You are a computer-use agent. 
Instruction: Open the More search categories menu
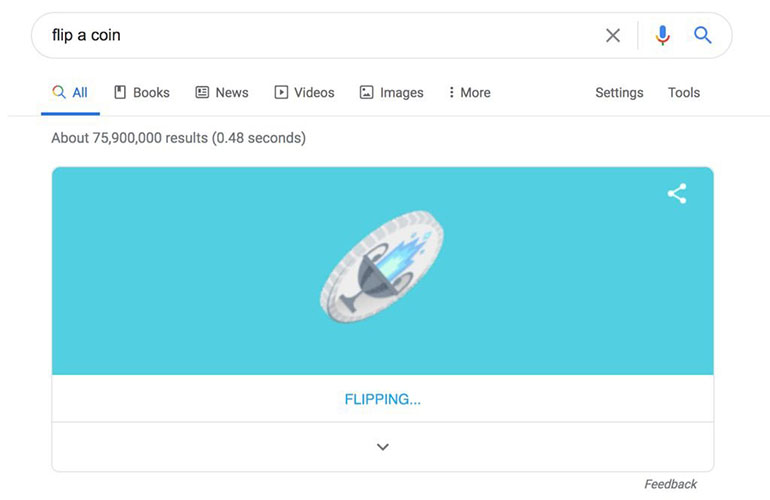point(469,92)
